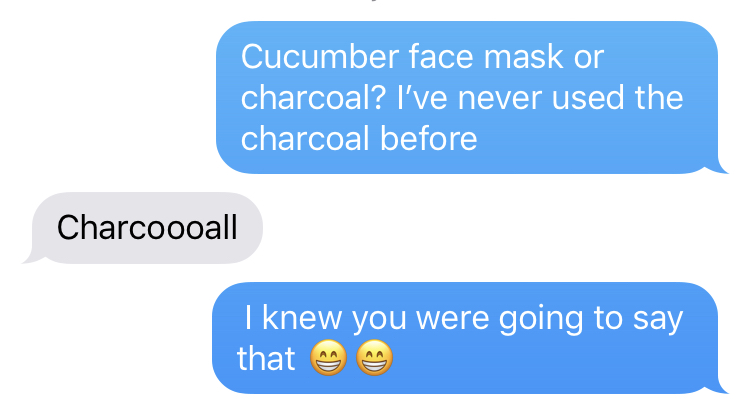
Task: Click "charcoal?" in the top blue bubble
Action: 313,98
